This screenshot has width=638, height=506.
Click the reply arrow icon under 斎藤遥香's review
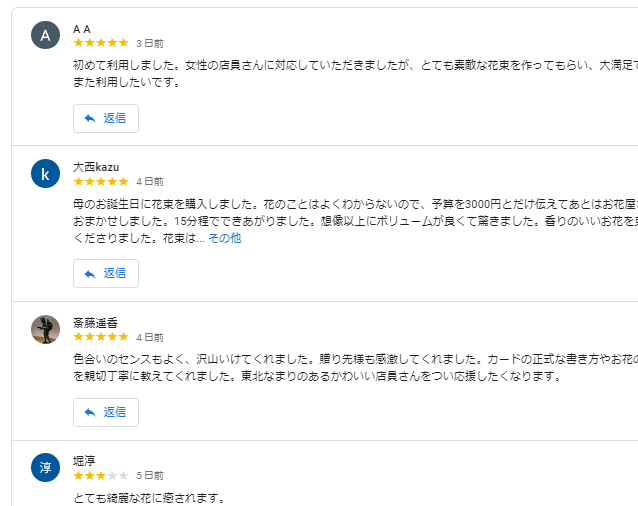89,412
